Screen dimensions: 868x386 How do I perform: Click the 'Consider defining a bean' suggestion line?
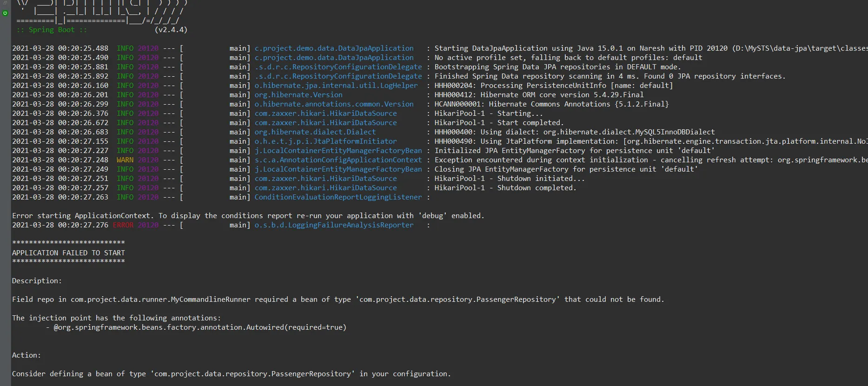click(231, 374)
